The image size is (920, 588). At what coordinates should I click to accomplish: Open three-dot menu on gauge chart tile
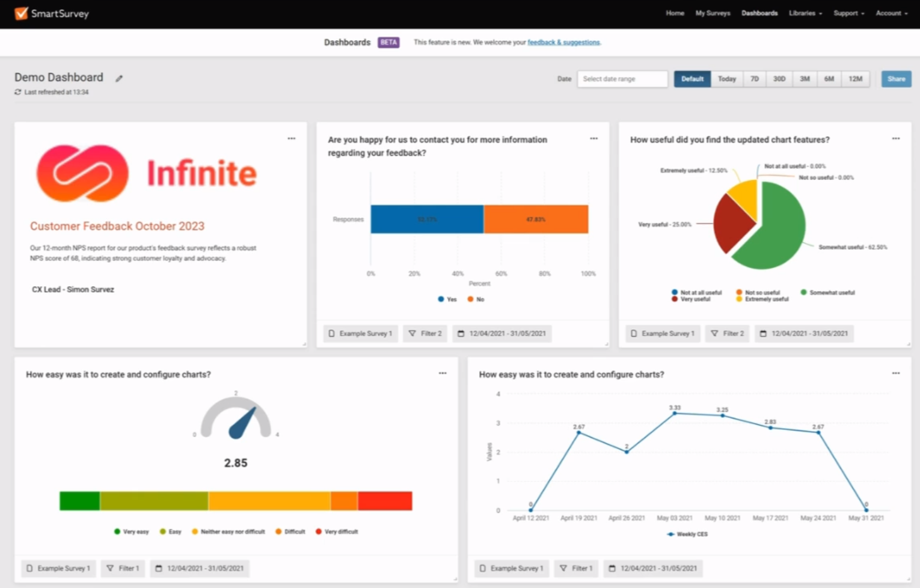coord(443,373)
